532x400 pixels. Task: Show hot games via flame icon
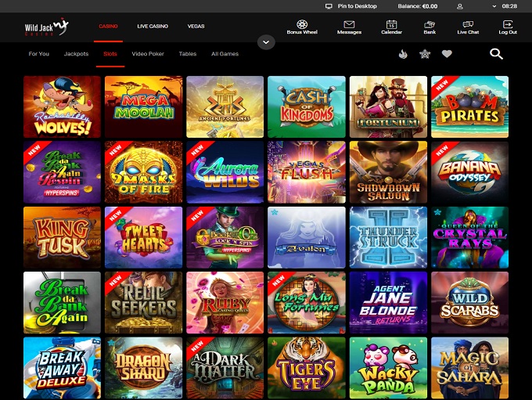403,54
